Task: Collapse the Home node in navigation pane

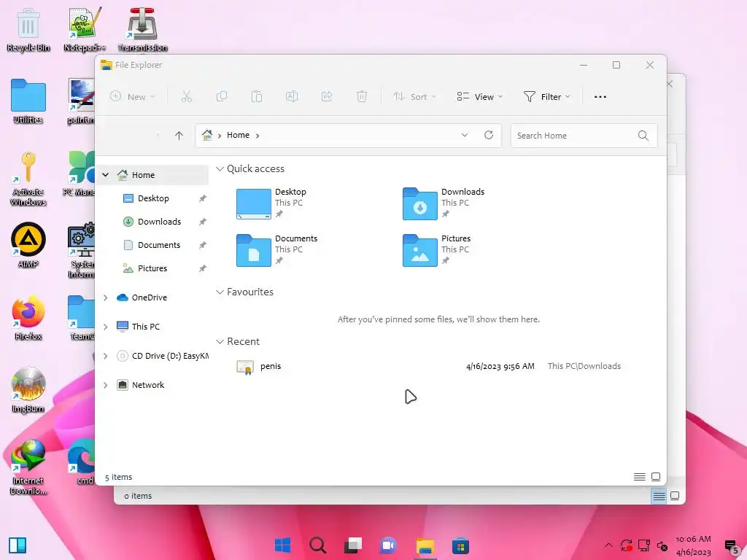Action: point(105,175)
